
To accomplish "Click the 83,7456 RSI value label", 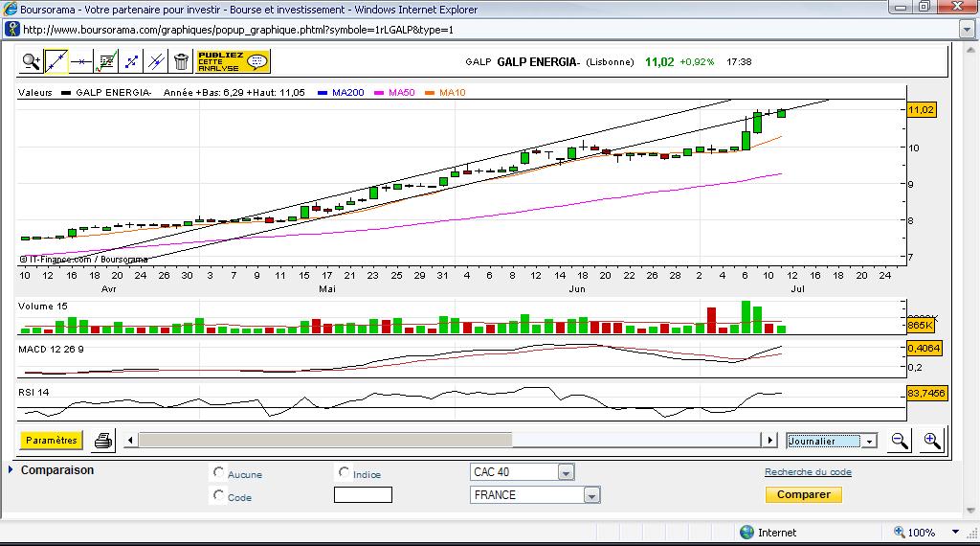I will (926, 394).
